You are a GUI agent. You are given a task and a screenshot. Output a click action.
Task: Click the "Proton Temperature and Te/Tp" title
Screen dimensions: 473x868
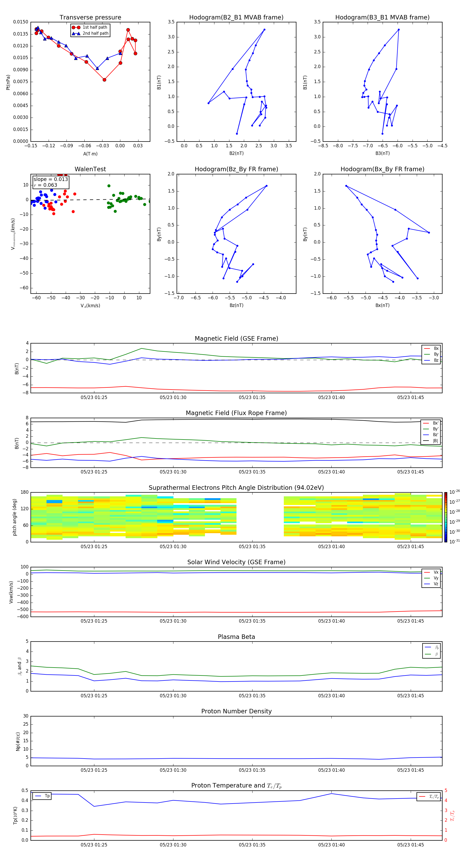click(236, 785)
